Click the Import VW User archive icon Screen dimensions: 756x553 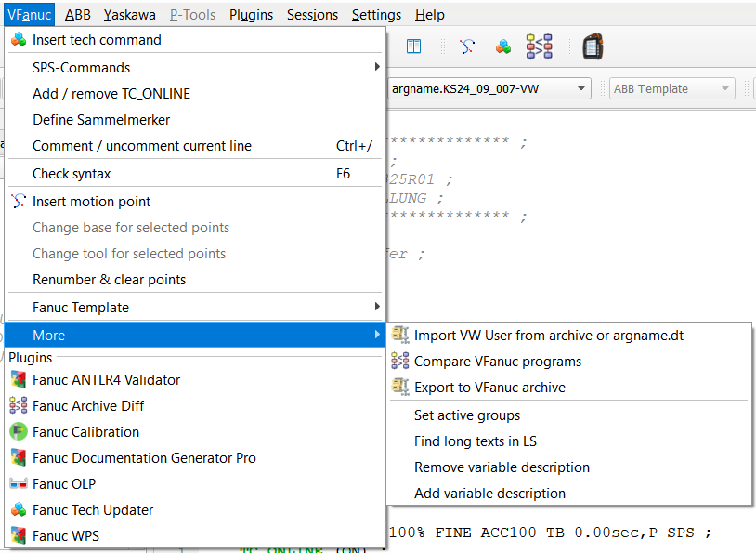coord(400,335)
